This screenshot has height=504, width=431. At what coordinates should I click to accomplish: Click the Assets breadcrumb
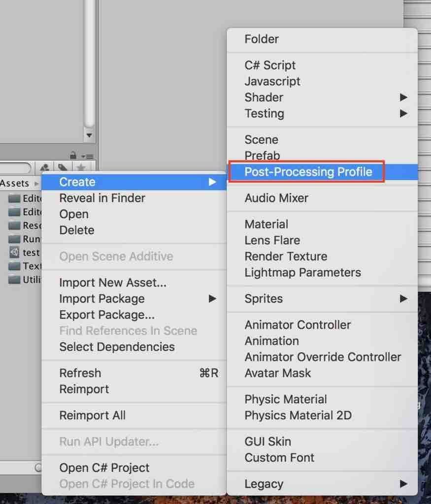click(x=14, y=183)
